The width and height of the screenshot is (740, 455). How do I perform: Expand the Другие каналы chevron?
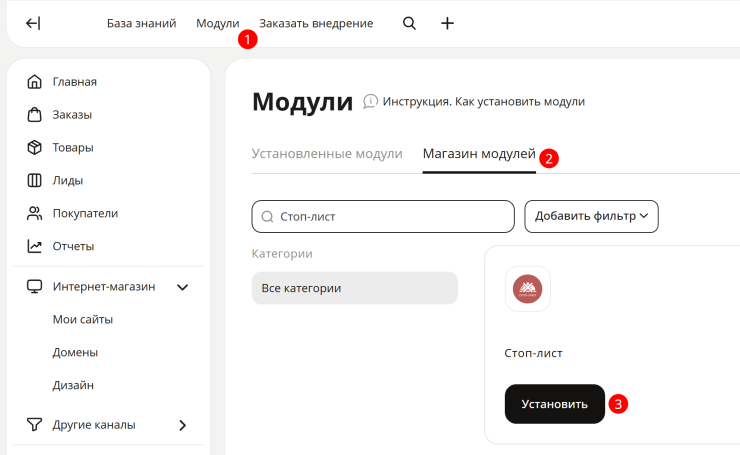coord(183,425)
